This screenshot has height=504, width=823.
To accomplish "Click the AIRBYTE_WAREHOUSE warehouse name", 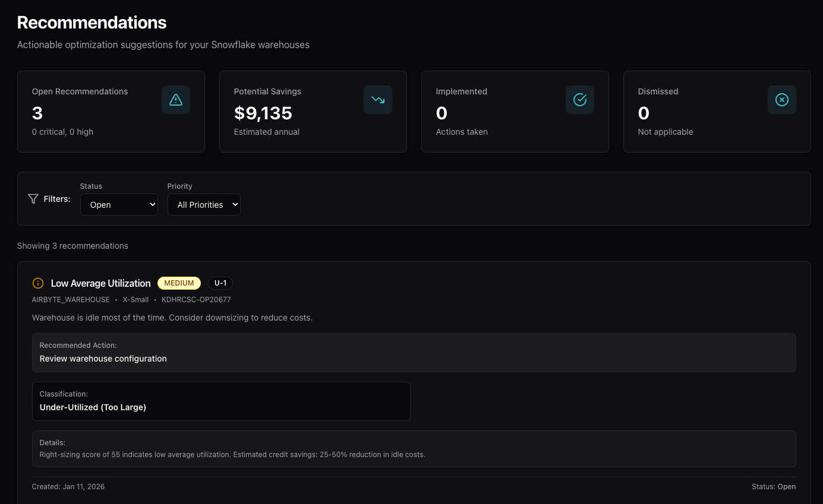I will coord(71,300).
